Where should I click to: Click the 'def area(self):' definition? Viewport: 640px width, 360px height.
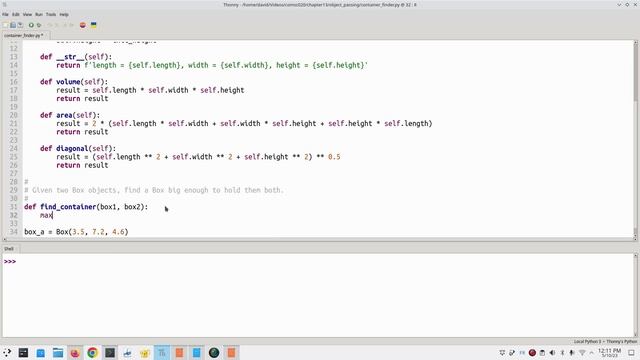(70, 115)
